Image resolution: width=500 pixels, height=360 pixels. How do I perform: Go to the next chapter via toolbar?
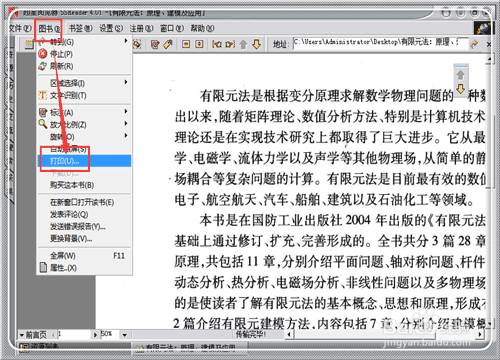[230, 44]
